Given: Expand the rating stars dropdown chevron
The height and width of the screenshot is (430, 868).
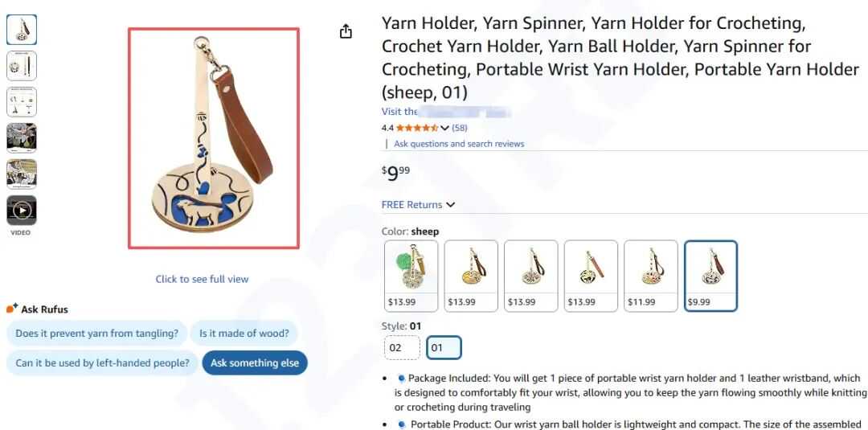Looking at the screenshot, I should coord(444,128).
